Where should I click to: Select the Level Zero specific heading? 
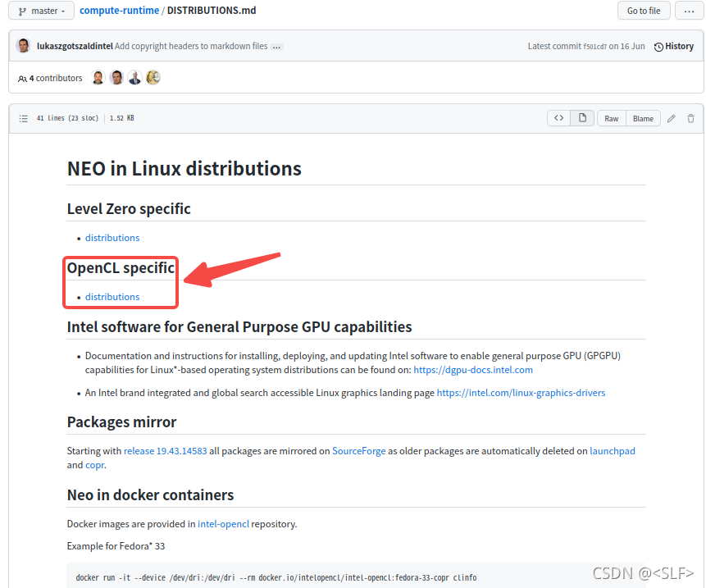[129, 209]
